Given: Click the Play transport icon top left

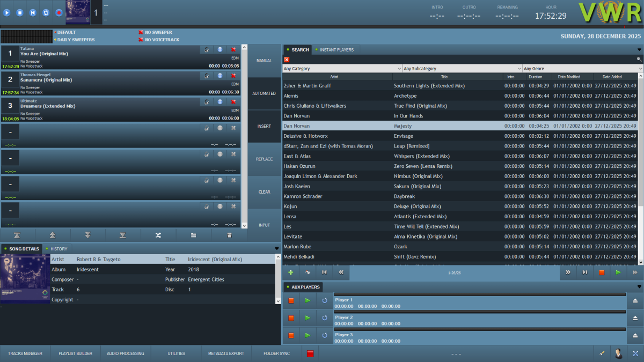Looking at the screenshot, I should point(6,12).
